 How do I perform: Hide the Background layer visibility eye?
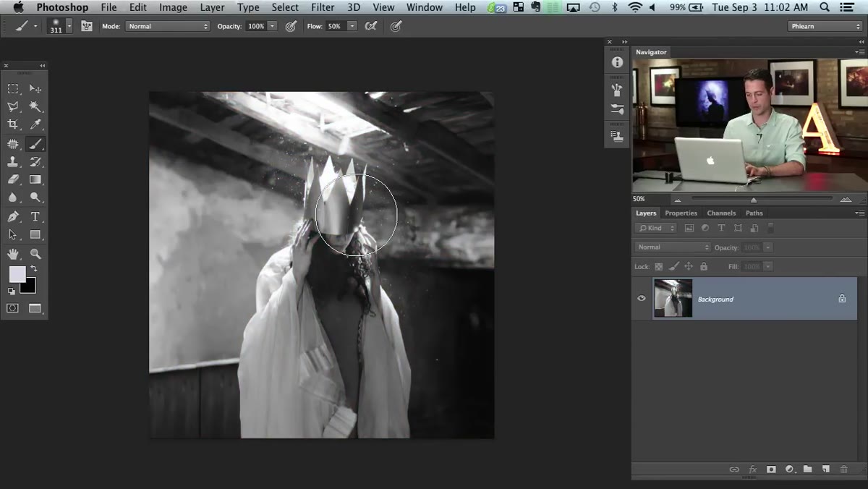(x=641, y=298)
